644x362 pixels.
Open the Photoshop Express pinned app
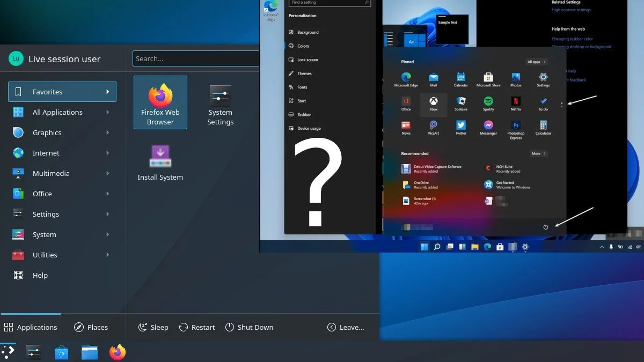click(x=515, y=129)
